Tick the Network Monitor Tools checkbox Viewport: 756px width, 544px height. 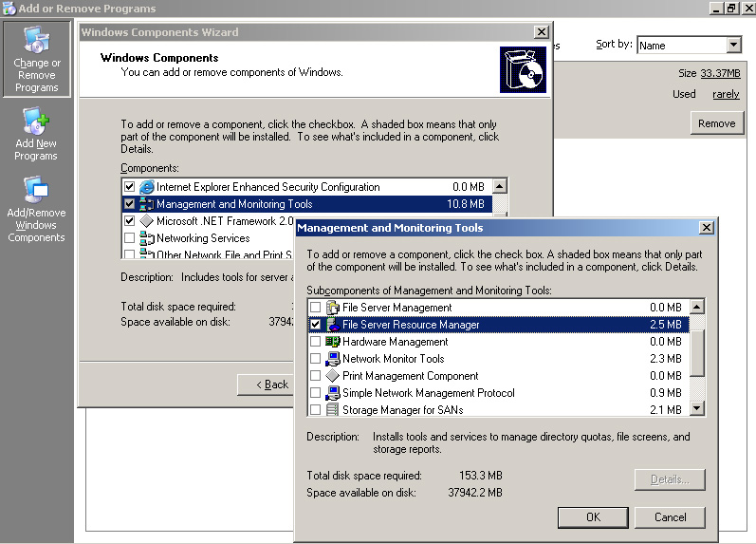tap(316, 359)
